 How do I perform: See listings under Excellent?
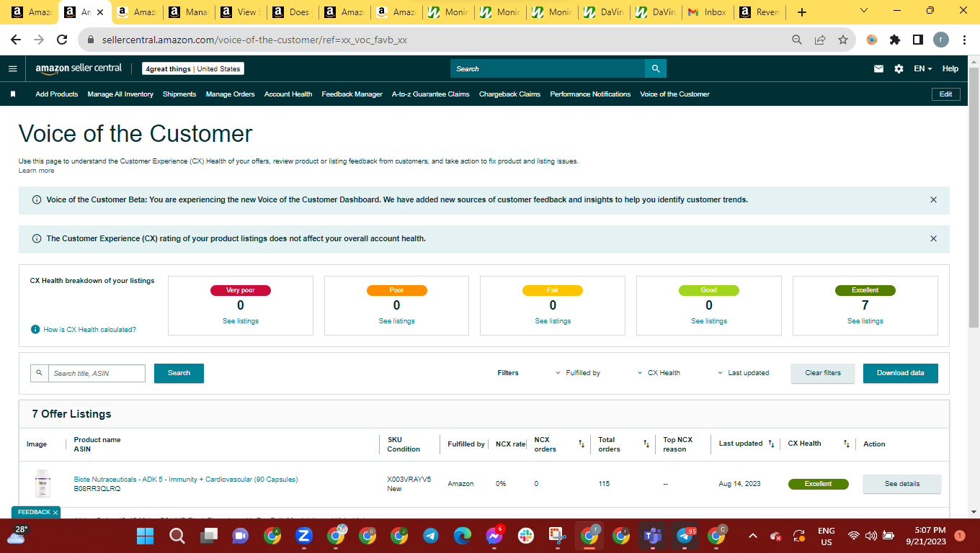click(865, 321)
